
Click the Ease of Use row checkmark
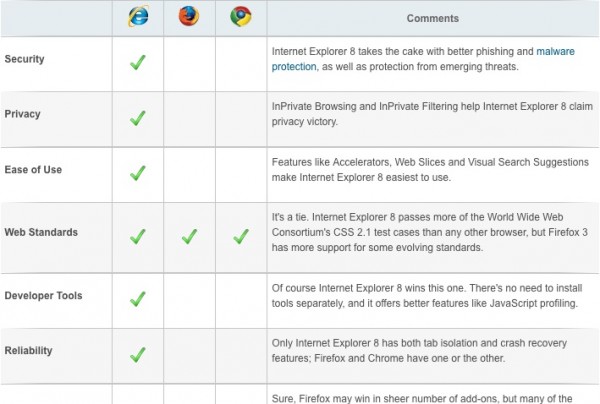[138, 173]
